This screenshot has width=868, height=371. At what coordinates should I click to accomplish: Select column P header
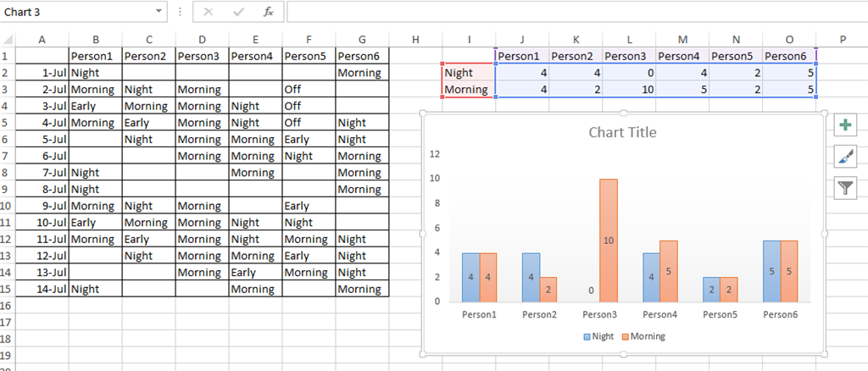(x=843, y=39)
